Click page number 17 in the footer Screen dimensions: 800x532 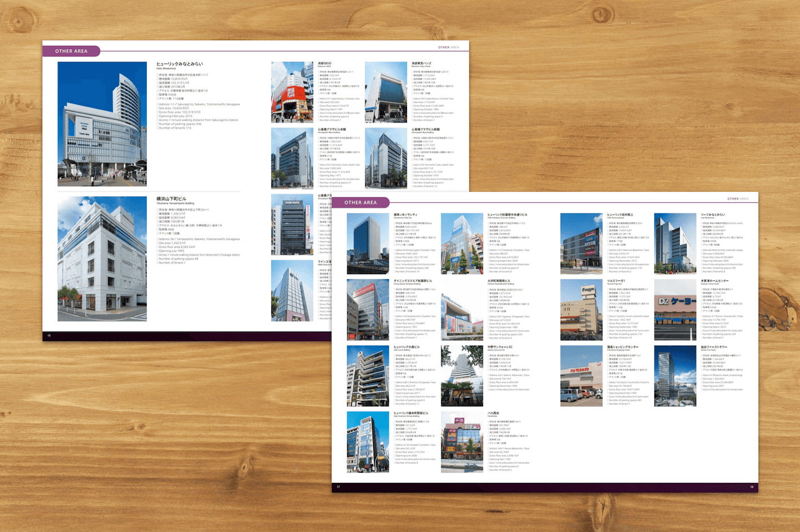338,487
